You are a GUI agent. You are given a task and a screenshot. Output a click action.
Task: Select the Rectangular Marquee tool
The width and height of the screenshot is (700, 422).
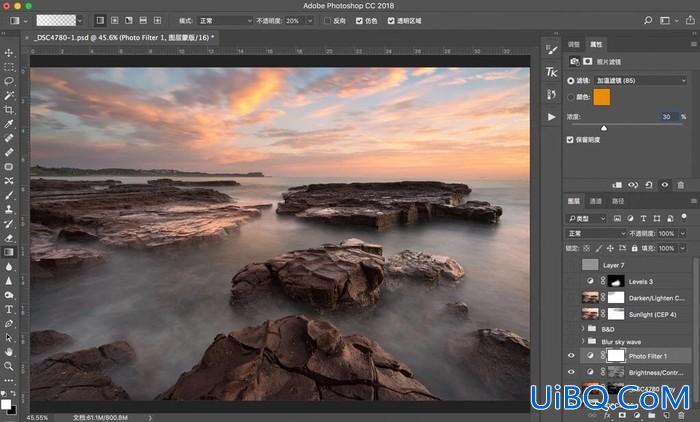pos(8,67)
